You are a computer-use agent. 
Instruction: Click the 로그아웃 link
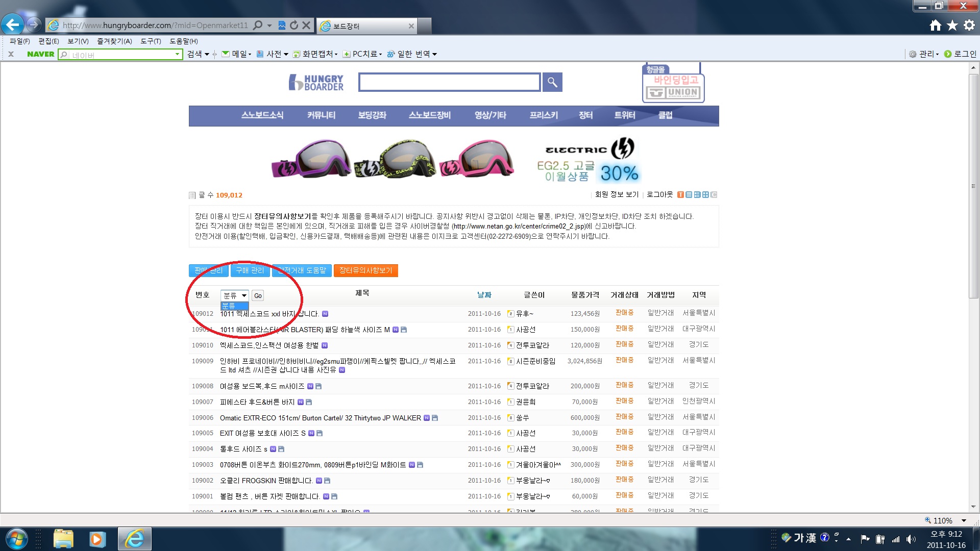click(659, 195)
